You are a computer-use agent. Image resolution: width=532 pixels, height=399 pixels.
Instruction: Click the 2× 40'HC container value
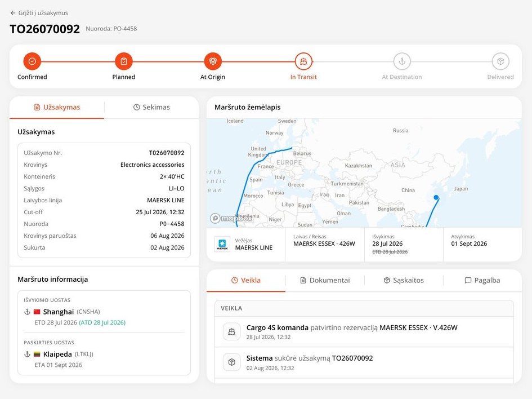click(172, 176)
